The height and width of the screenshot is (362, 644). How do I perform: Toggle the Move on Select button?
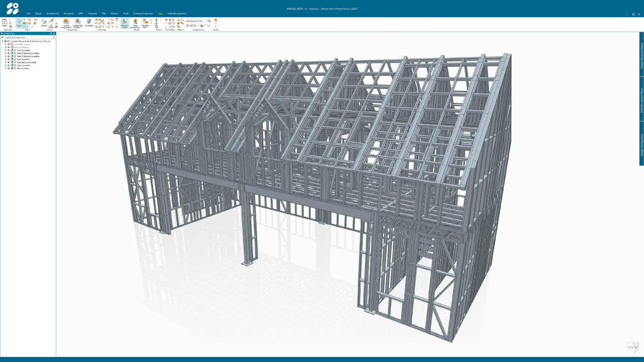(x=125, y=23)
